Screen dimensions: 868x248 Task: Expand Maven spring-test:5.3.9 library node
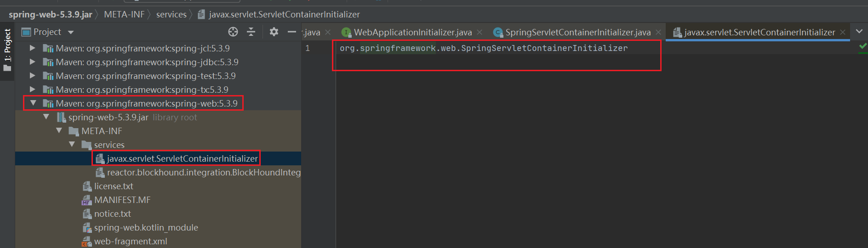(32, 75)
